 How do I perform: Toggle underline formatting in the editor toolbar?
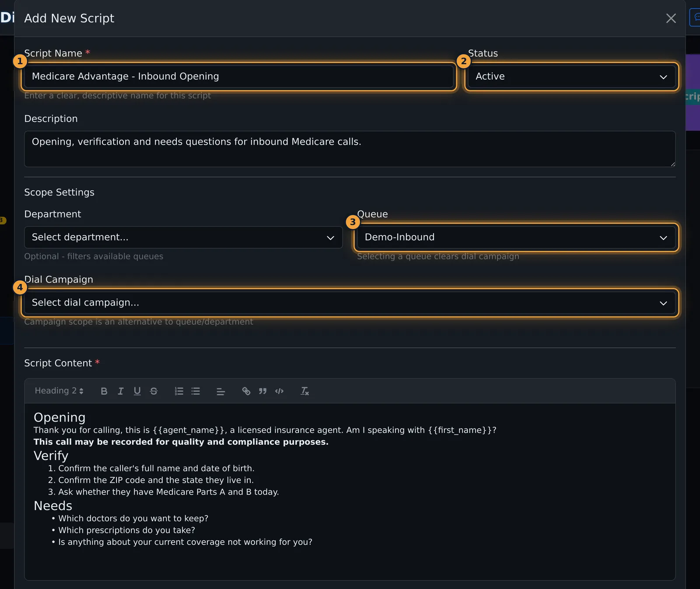point(137,391)
